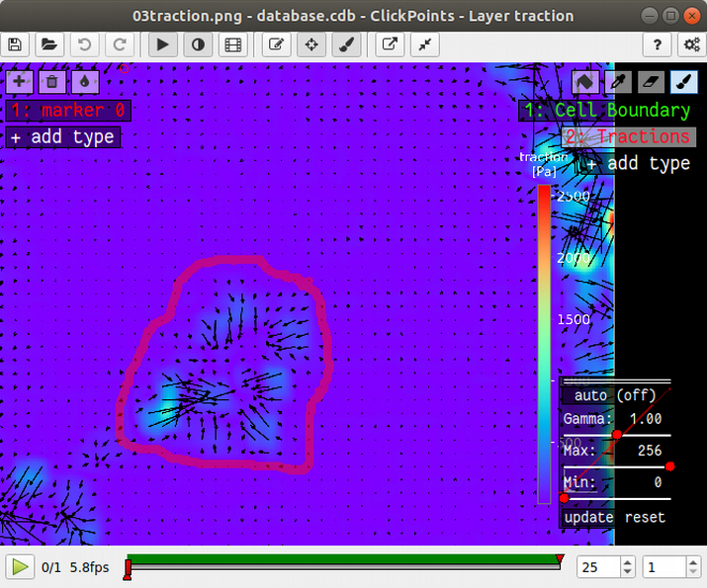Click the trash delete marker icon
Screen dimensions: 707x588
point(51,83)
